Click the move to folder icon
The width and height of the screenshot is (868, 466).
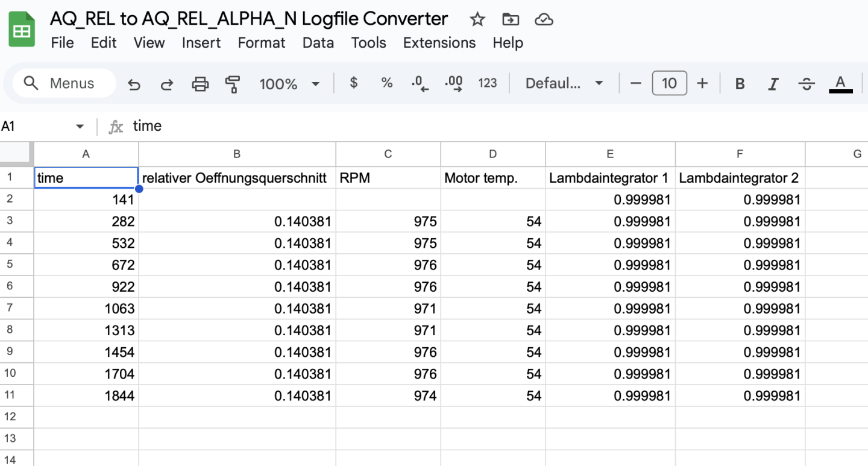pos(511,20)
